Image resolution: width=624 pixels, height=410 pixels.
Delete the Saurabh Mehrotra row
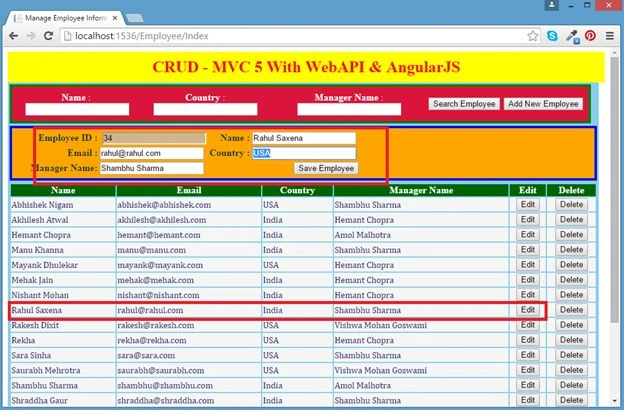point(571,370)
